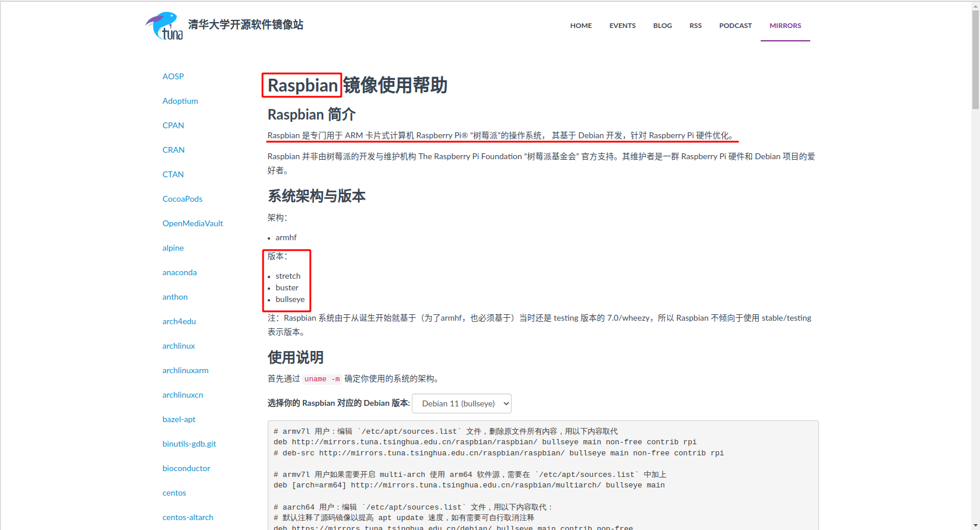Open the RSS feed link
Screen dimensions: 980x530
click(x=695, y=26)
